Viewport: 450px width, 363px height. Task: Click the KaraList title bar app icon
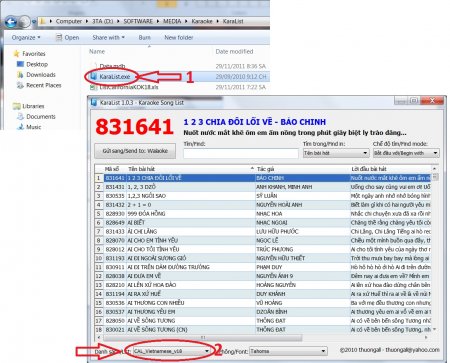pyautogui.click(x=94, y=102)
